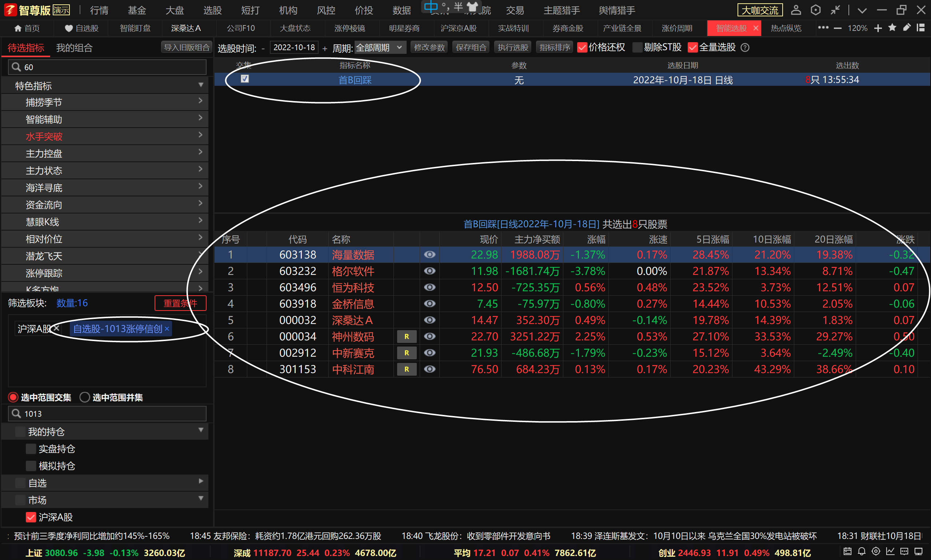Open the calendar icon in status bar
The image size is (931, 560).
(x=848, y=551)
